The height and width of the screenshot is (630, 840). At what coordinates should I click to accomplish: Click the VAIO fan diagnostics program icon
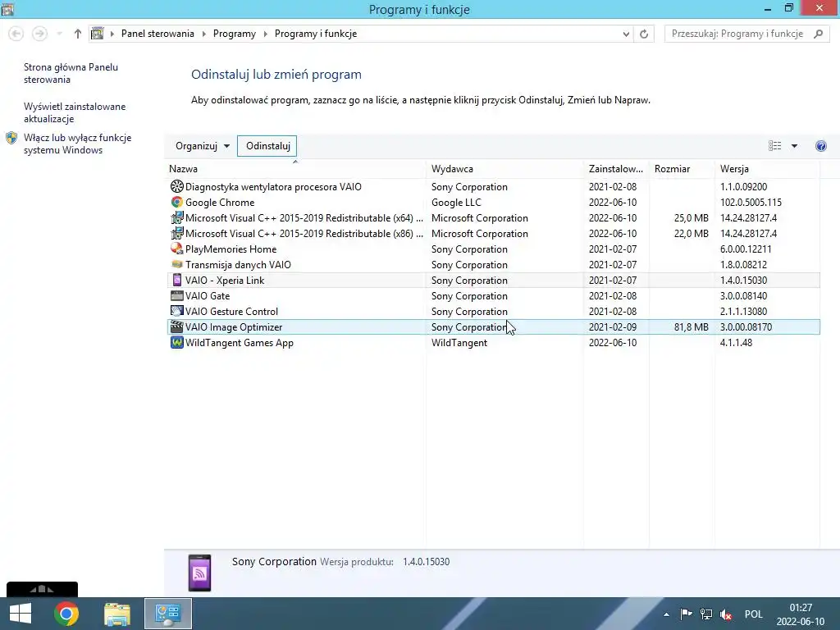(177, 186)
